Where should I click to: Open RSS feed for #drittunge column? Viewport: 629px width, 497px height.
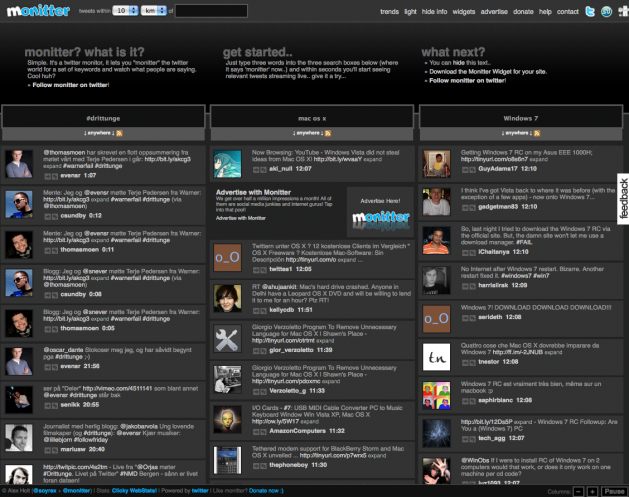[x=119, y=133]
